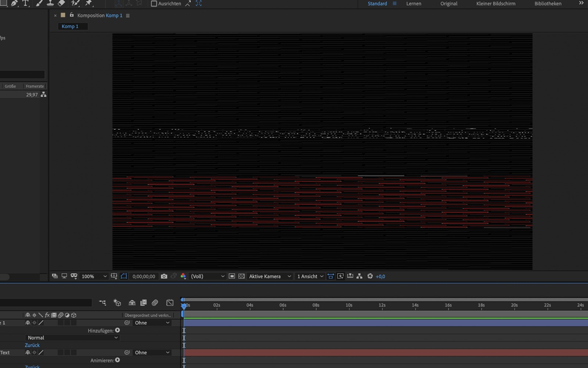Switch to the Lernen workspace
This screenshot has height=368, width=588.
(414, 4)
